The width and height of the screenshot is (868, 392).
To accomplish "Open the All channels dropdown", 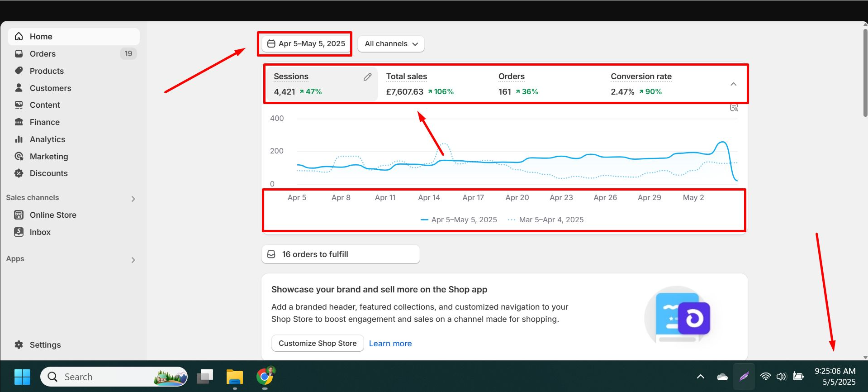I will 391,44.
